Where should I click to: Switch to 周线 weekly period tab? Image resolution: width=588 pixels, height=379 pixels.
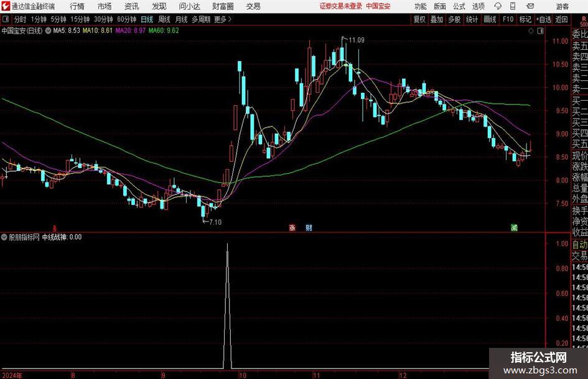click(x=164, y=19)
